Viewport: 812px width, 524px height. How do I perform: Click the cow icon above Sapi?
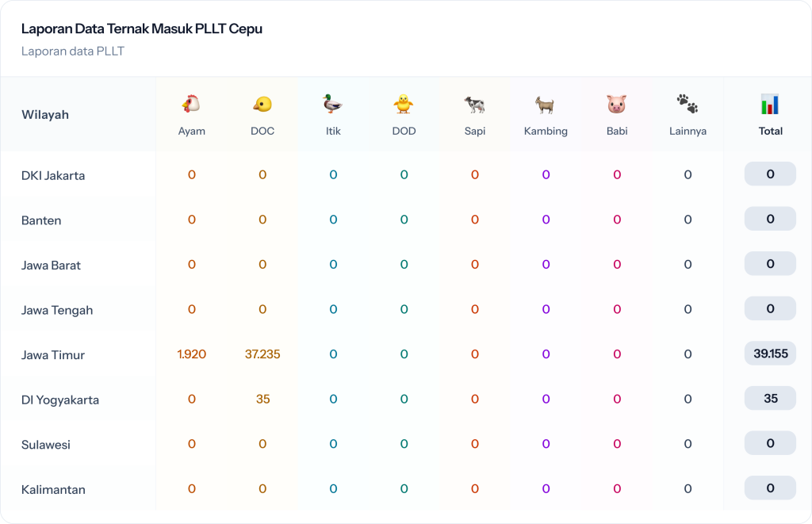pyautogui.click(x=475, y=104)
